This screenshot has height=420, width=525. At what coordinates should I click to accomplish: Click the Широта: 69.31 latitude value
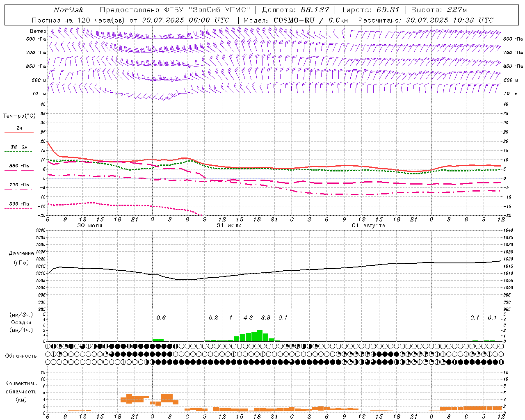tap(370, 10)
